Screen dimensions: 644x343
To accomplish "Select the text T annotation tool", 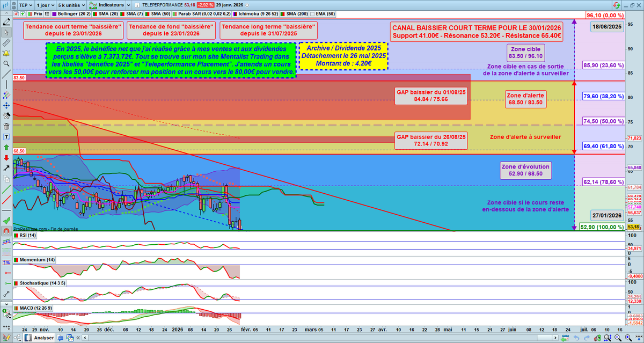I will point(6,137).
